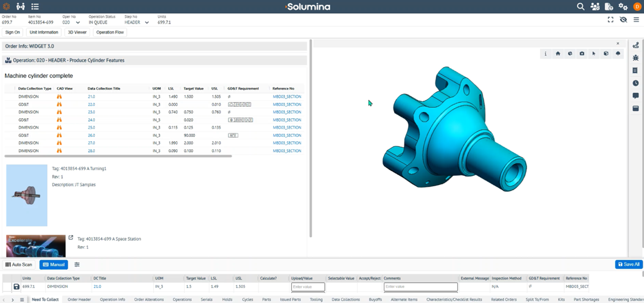The width and height of the screenshot is (644, 303).
Task: Open global search with the magnifier icon
Action: 580,7
